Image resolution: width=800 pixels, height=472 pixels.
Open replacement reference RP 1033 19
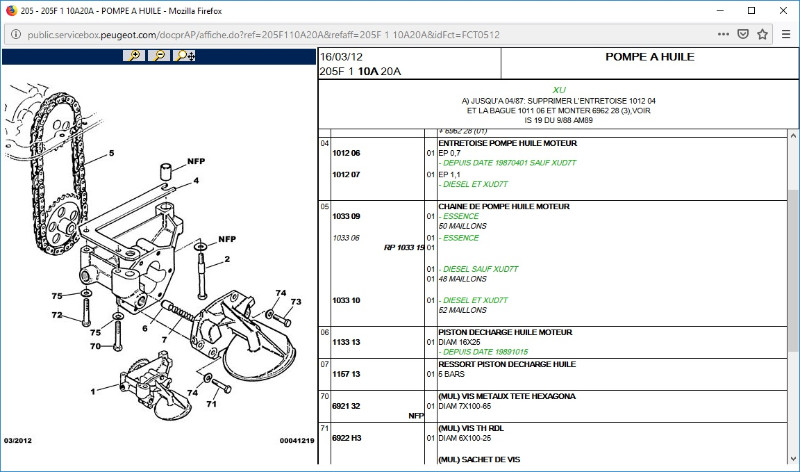tap(404, 247)
